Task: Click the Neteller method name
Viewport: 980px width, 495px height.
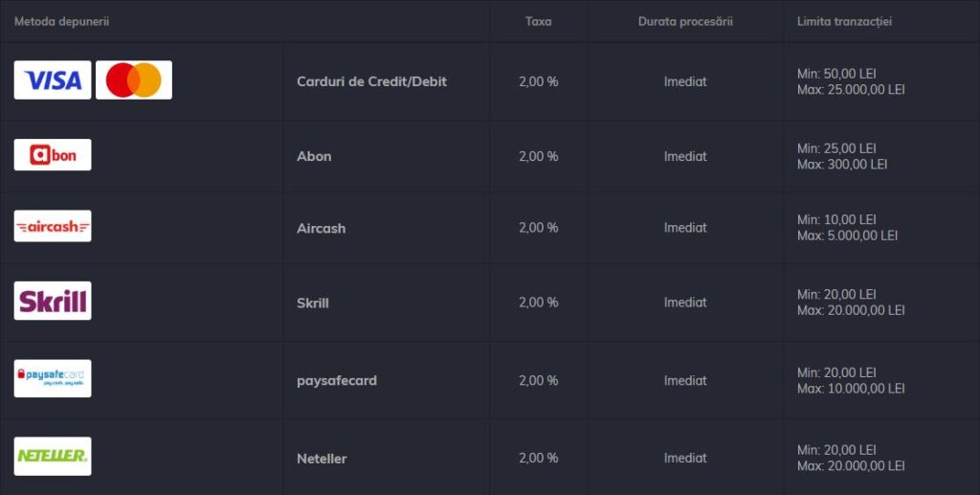Action: click(x=322, y=459)
